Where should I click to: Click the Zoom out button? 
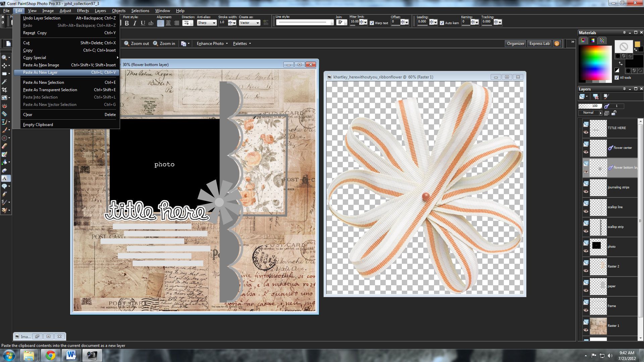tap(137, 44)
